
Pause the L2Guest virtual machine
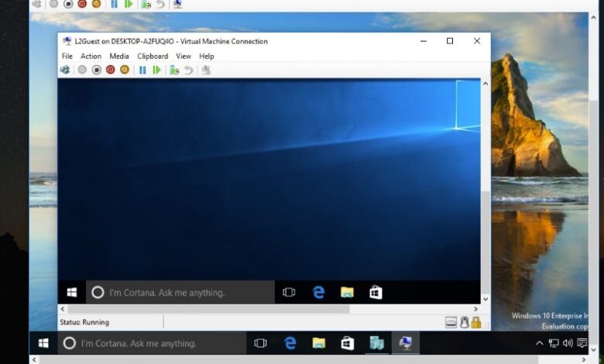[142, 70]
